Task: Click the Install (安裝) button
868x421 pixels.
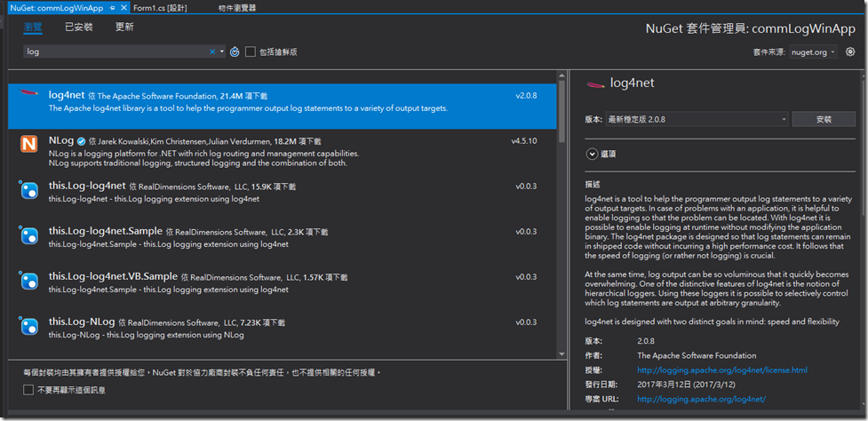Action: pos(824,119)
